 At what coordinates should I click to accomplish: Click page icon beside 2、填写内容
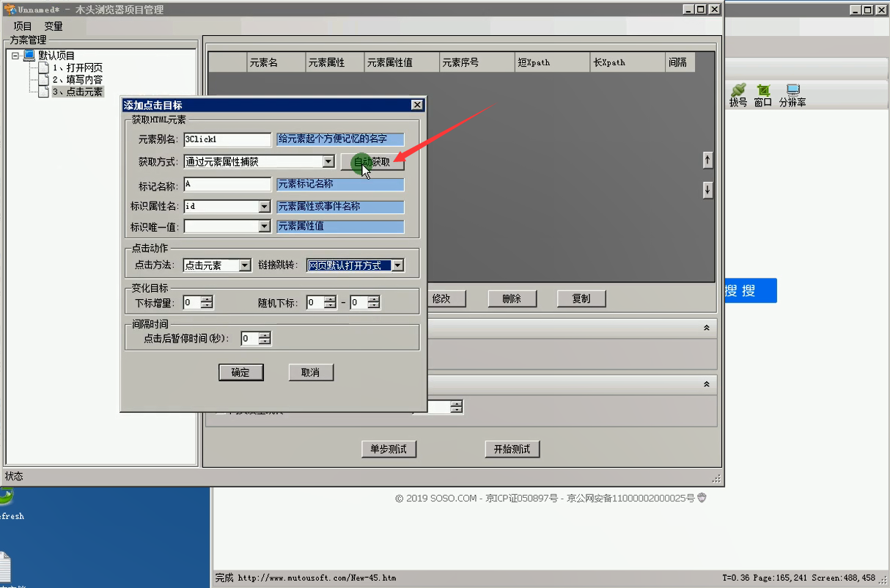43,79
